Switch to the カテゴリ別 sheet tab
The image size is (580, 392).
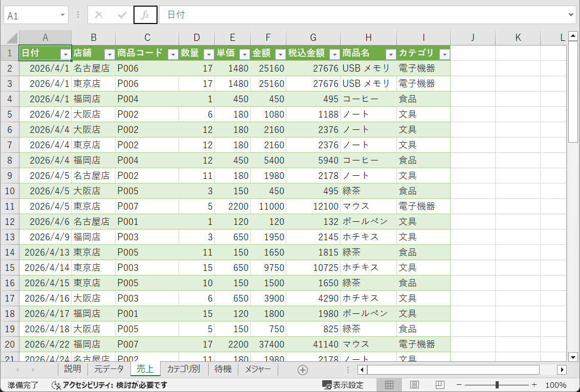184,369
